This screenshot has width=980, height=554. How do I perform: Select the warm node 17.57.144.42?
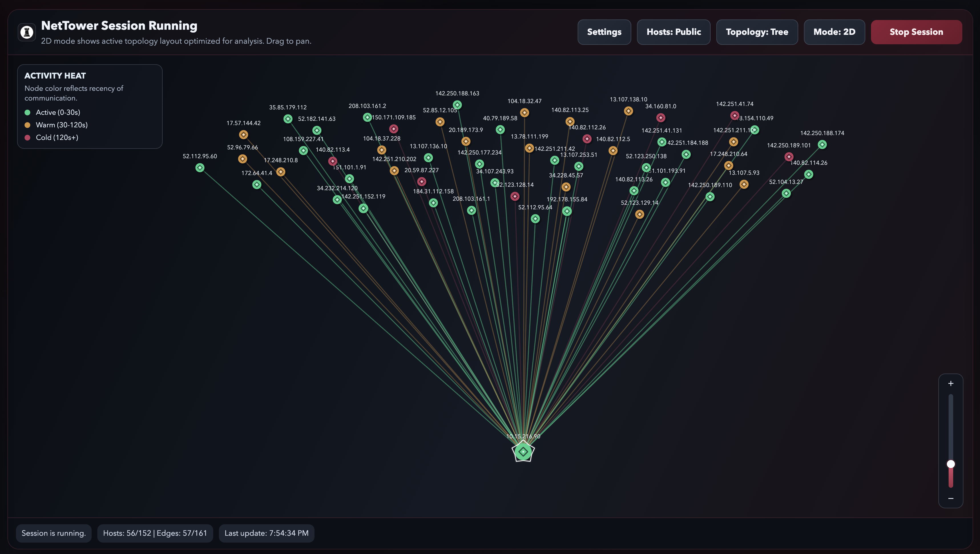pos(243,135)
